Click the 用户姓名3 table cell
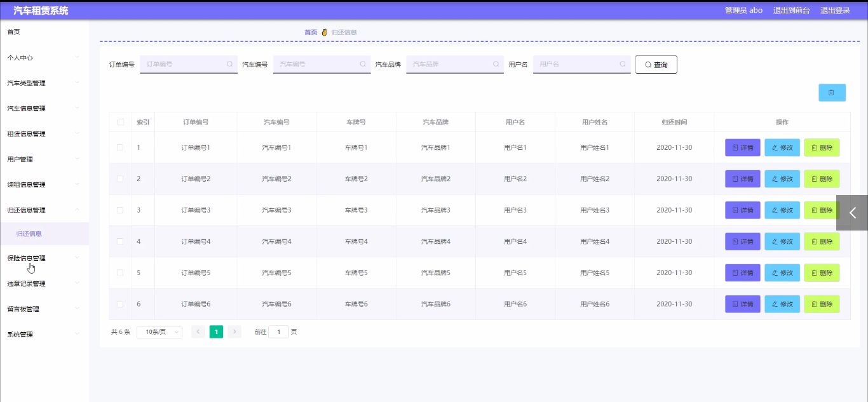The width and height of the screenshot is (868, 402). (595, 210)
